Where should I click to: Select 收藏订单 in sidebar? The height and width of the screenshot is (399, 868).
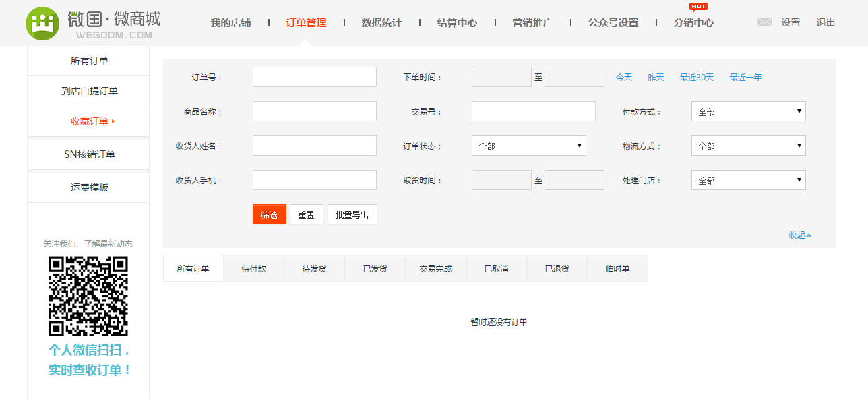(88, 121)
